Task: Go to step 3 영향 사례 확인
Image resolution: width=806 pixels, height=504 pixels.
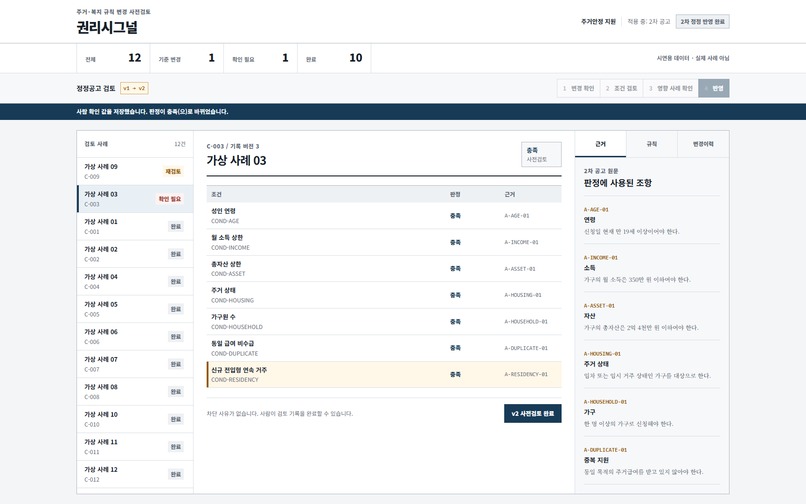Action: (670, 88)
